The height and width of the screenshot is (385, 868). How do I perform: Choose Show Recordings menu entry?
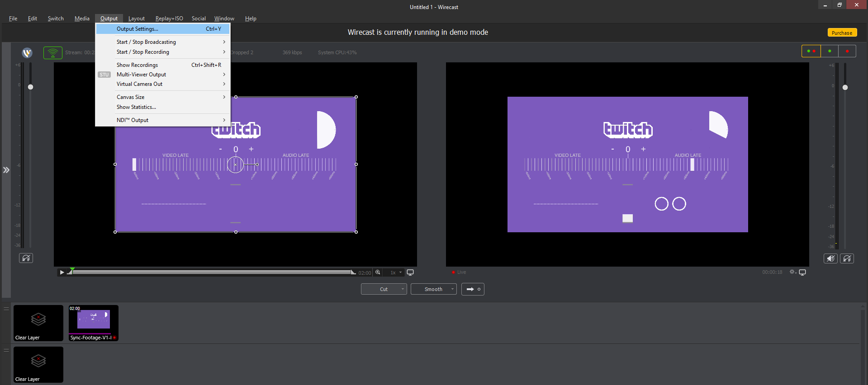(x=163, y=65)
